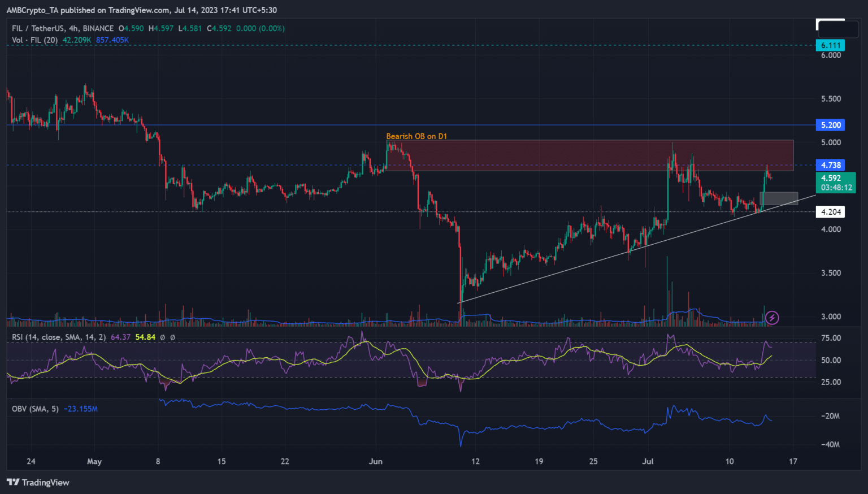
Task: Select the blue 5.200 price label
Action: (830, 125)
